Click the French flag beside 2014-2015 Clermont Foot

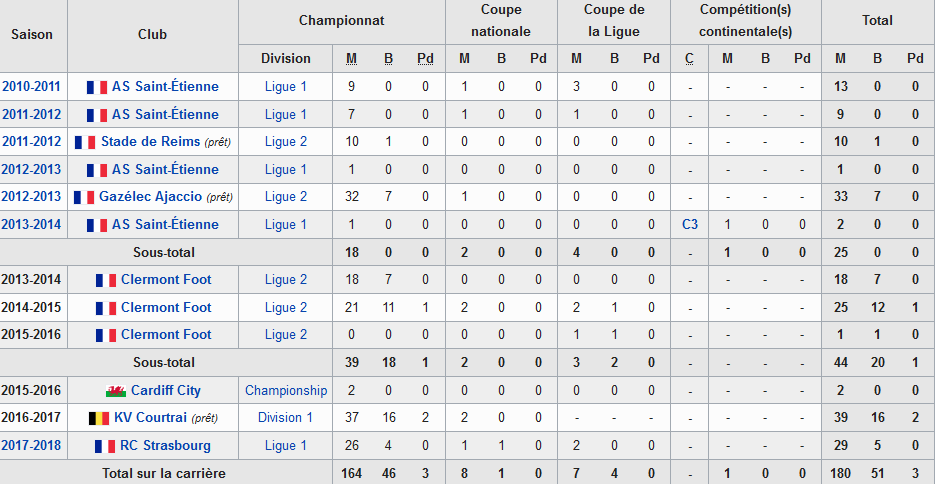click(105, 308)
